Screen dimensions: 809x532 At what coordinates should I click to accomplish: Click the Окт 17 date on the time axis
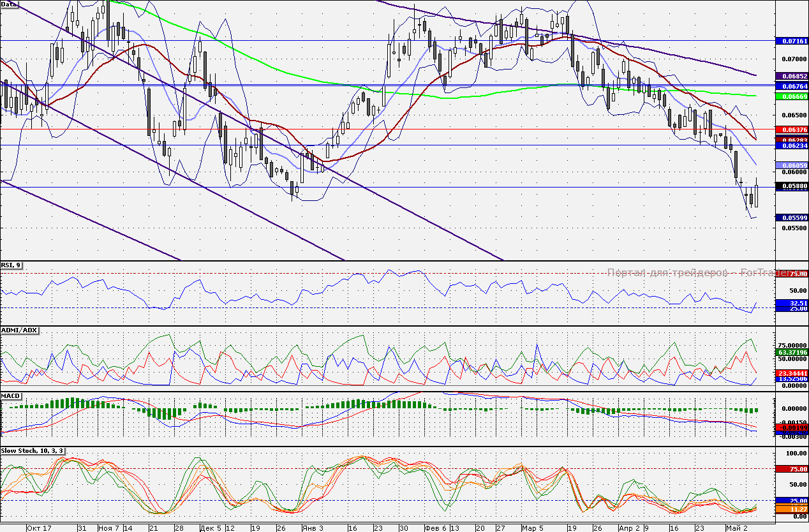coord(38,528)
